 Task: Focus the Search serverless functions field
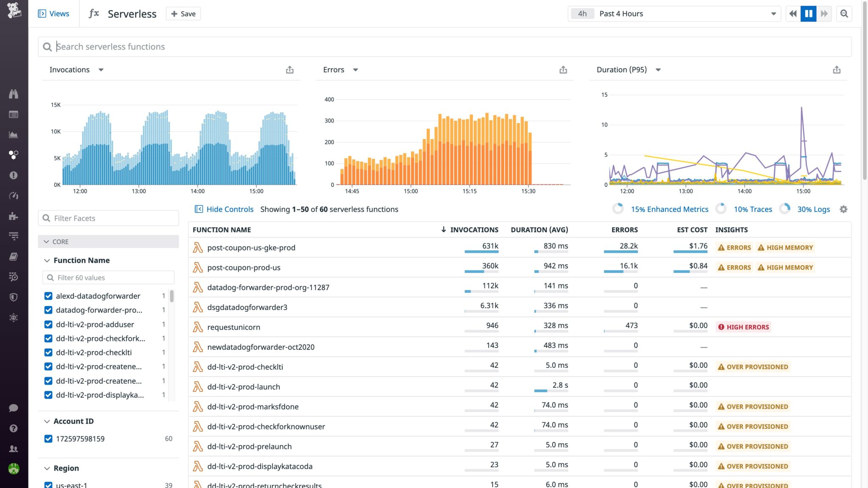coord(445,47)
